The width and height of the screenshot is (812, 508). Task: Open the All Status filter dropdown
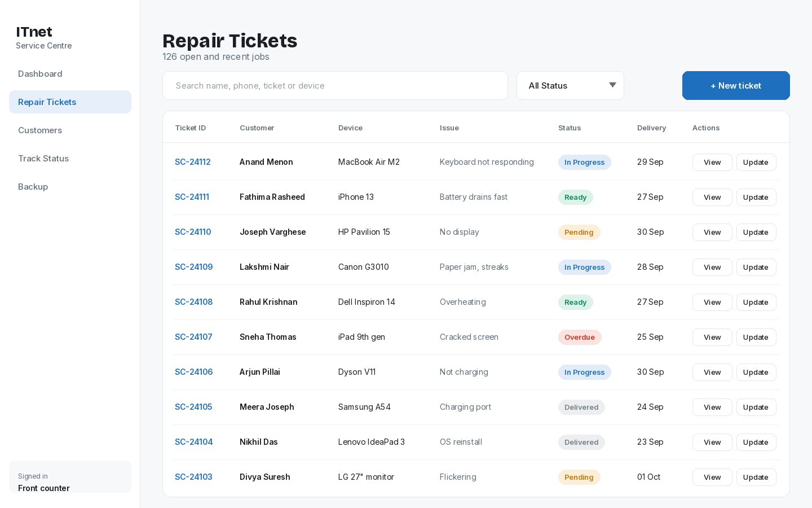(x=570, y=86)
